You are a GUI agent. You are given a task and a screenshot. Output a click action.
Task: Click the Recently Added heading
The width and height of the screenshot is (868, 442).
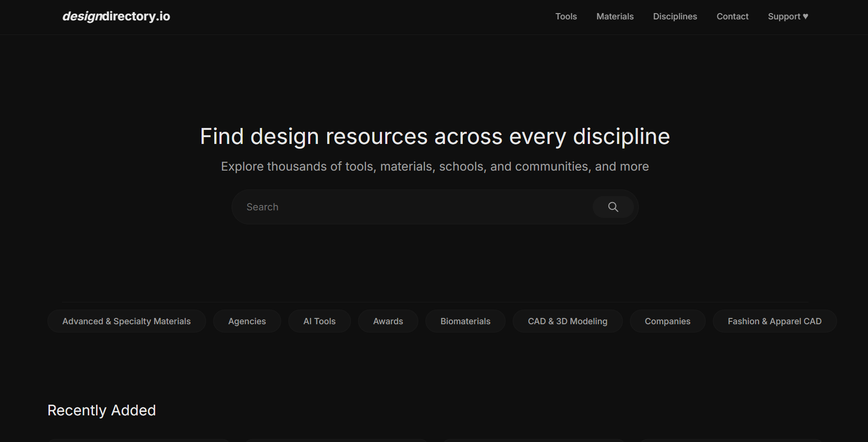(x=101, y=410)
